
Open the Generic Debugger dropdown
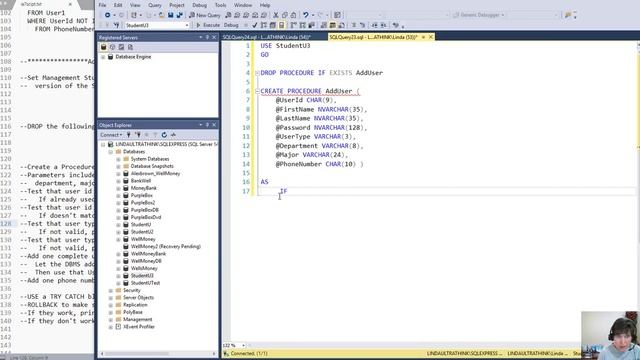coord(503,15)
